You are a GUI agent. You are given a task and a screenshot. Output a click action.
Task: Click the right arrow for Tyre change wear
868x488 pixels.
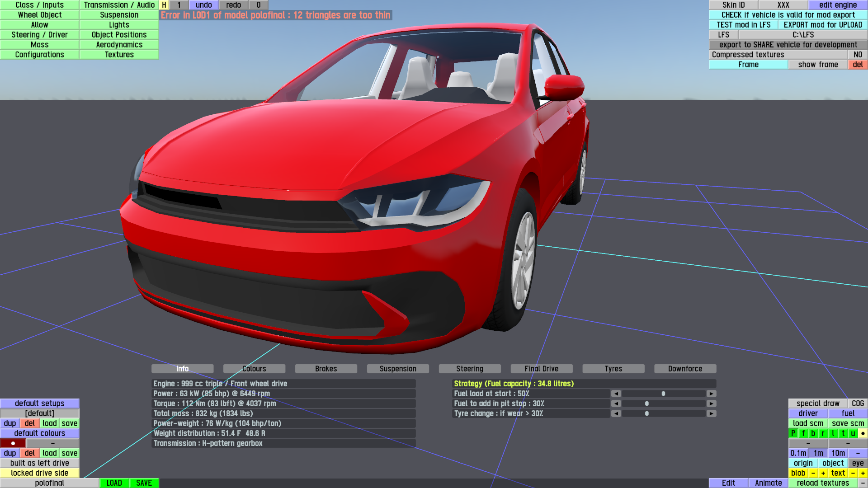click(711, 413)
